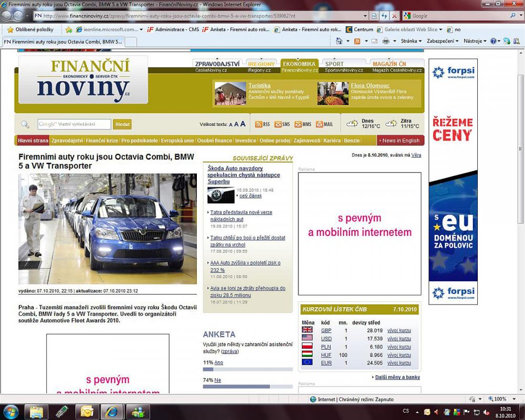Expand the Stránka menu

click(411, 41)
